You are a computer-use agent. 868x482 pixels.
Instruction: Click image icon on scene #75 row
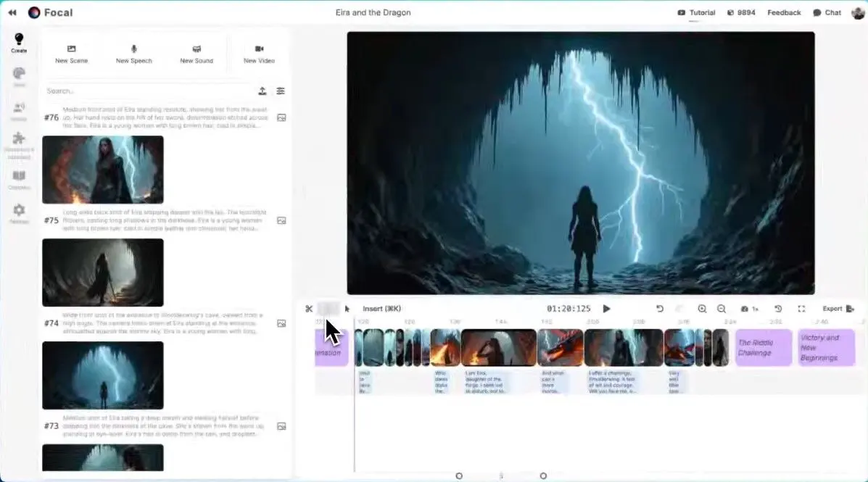point(281,220)
